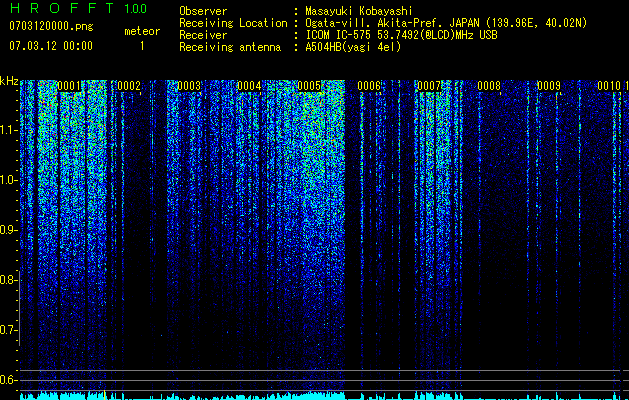Screen dimensions: 629x400
Task: Click time marker 0003 on spectrogram
Action: pos(189,86)
